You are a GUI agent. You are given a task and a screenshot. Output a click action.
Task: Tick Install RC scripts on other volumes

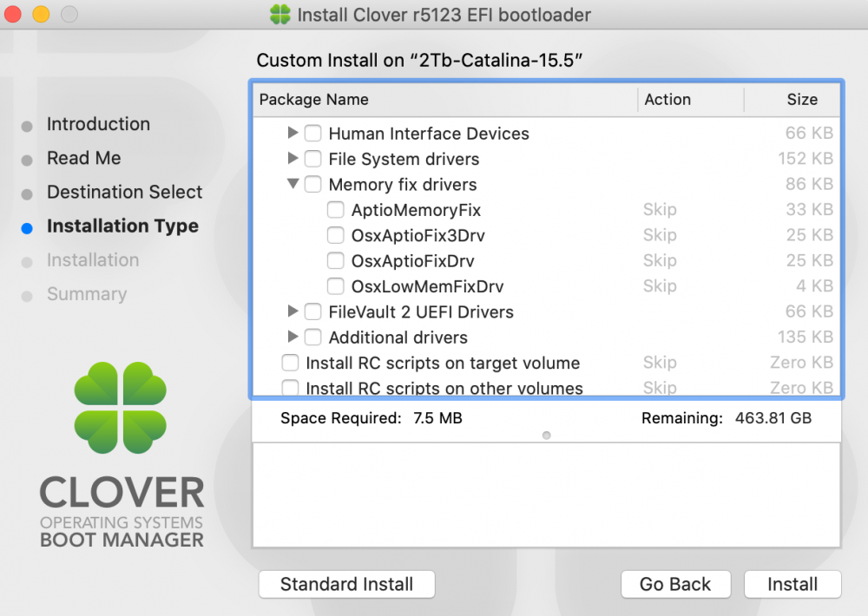(x=290, y=387)
